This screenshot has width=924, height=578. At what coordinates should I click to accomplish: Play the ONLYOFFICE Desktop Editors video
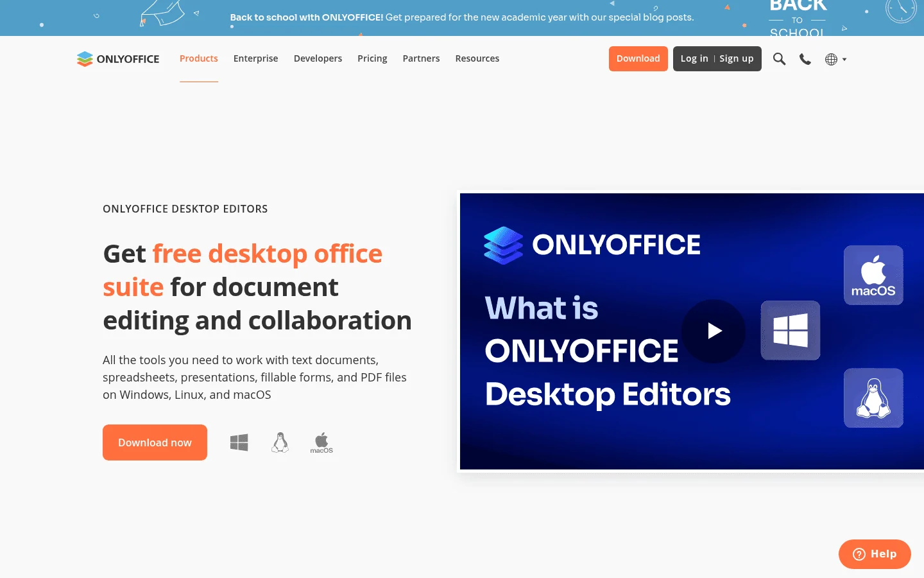tap(714, 331)
